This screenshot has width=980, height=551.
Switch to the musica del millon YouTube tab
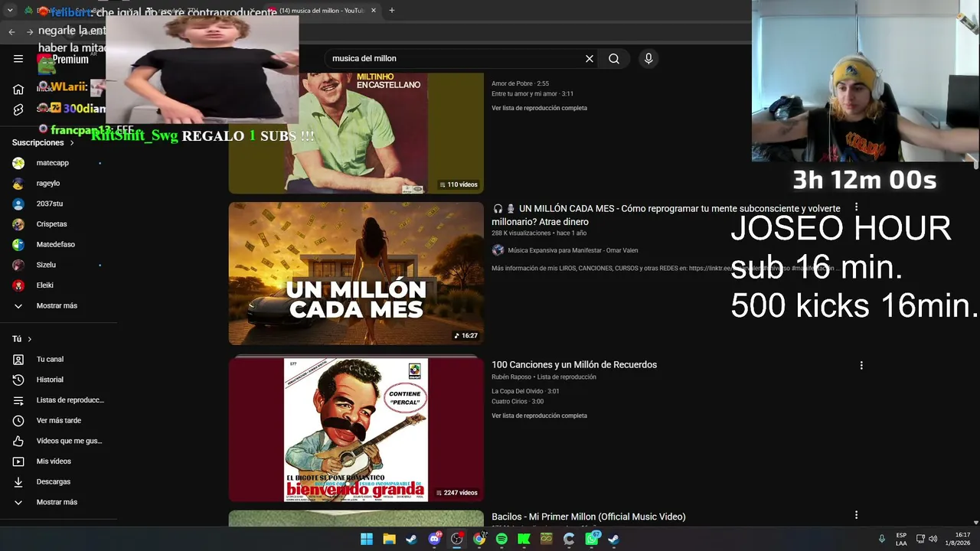tap(322, 11)
